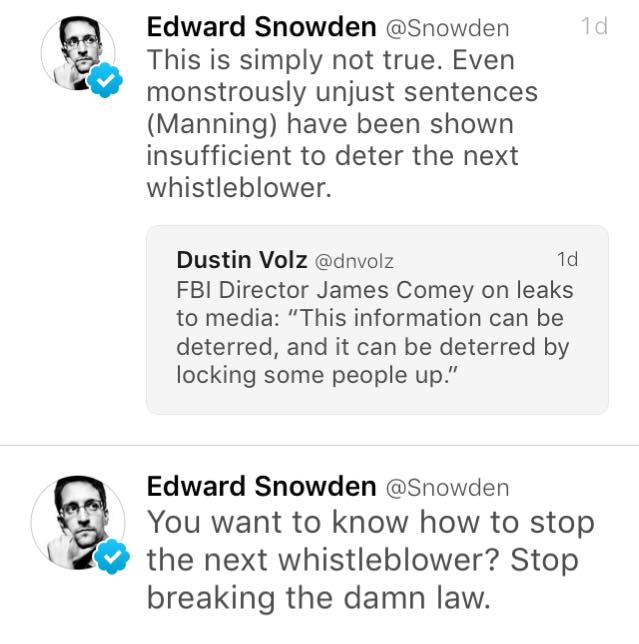Open Edward Snowden's avatar on the first tweet

78,53
